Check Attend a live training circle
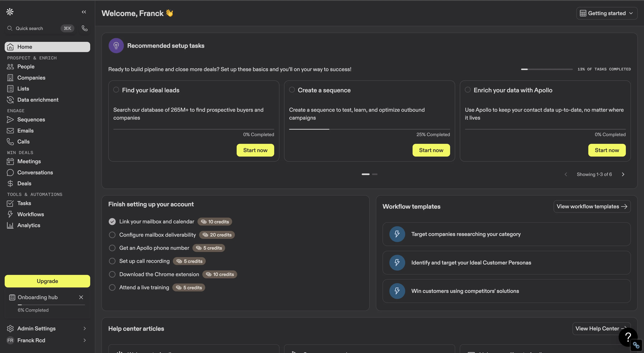The height and width of the screenshot is (353, 644). pyautogui.click(x=112, y=287)
